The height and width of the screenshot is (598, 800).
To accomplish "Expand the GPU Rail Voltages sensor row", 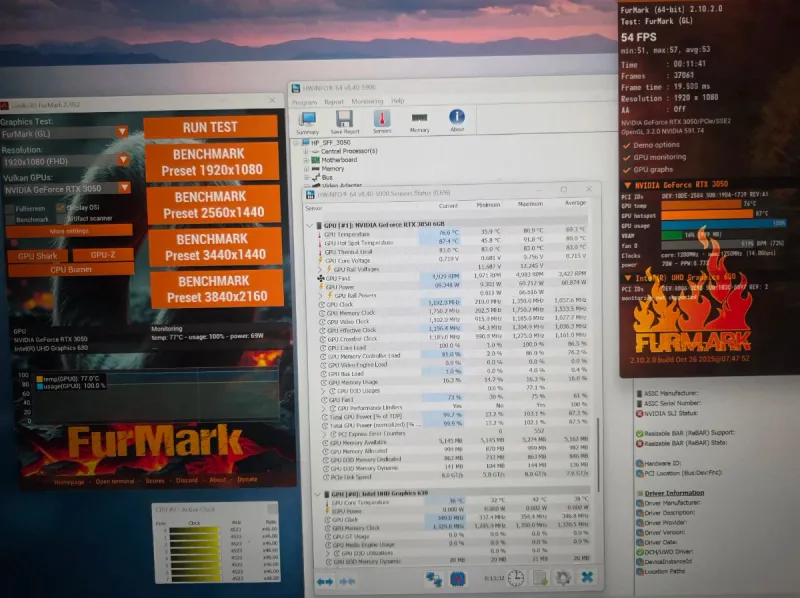I will (x=320, y=269).
